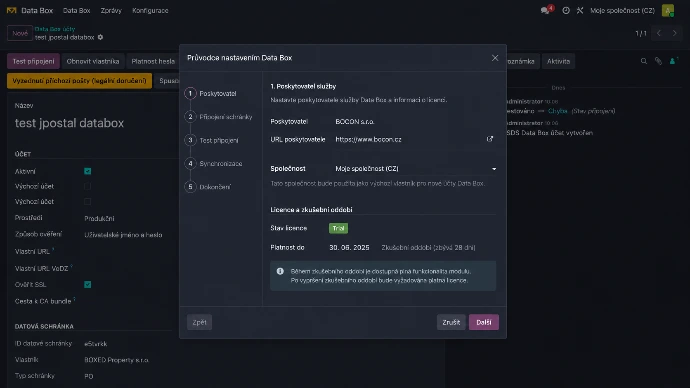The width and height of the screenshot is (690, 388).
Task: Open the Data Box účty breadcrumb link
Action: click(x=55, y=29)
